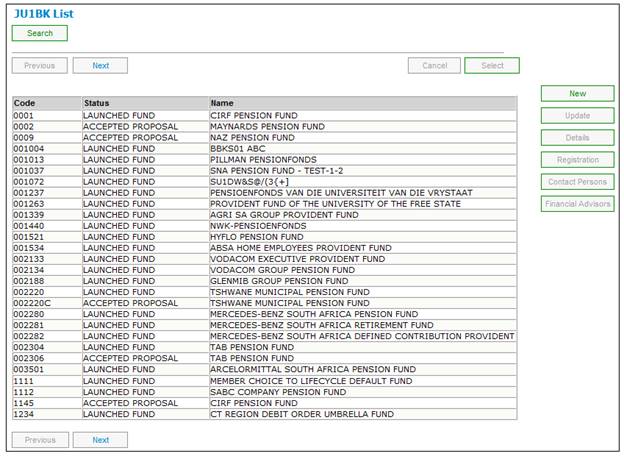Select HYFLO PENSION FUND row

(265, 237)
